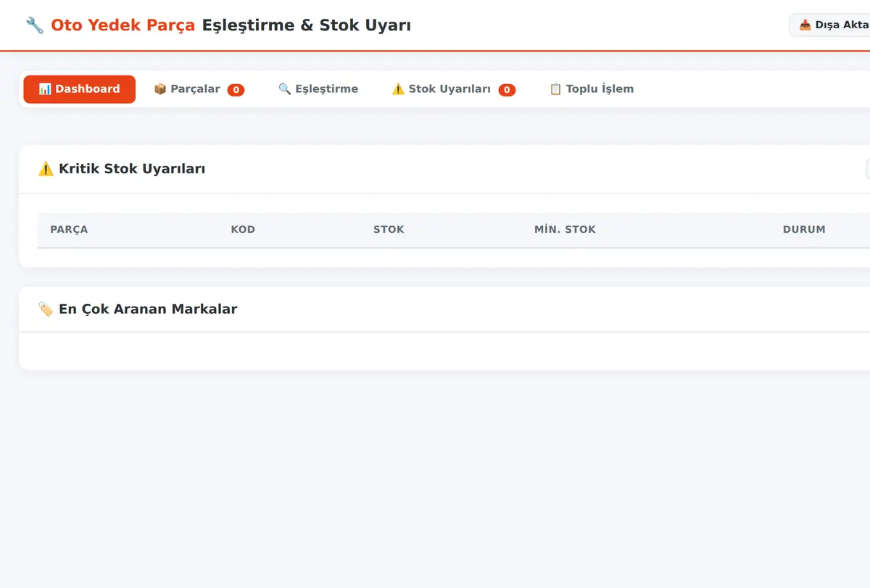This screenshot has width=870, height=588.
Task: Switch to the Stok Uyarıları tab
Action: point(453,89)
